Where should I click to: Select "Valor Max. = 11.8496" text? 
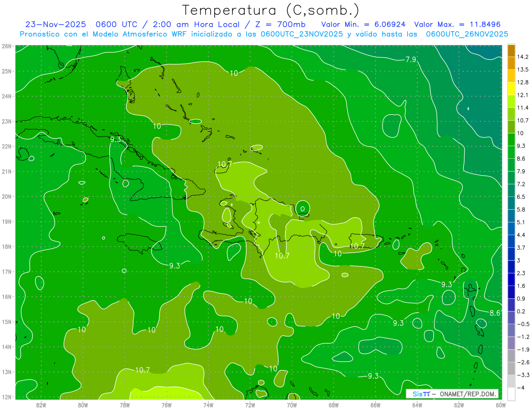(458, 24)
